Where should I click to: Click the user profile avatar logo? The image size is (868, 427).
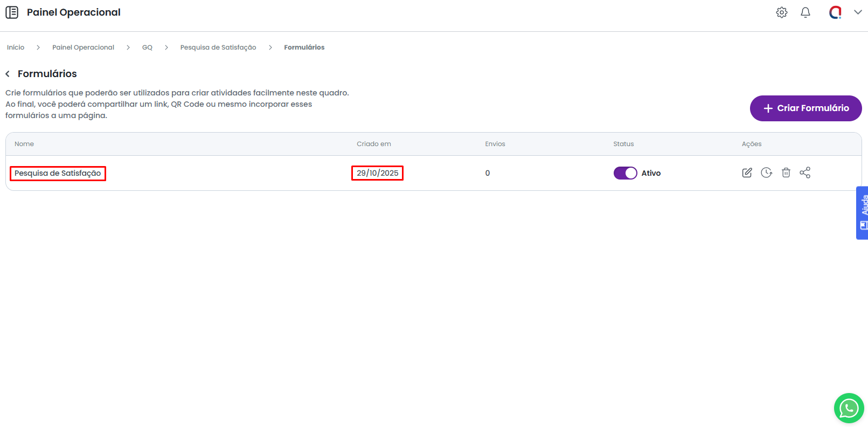pos(835,12)
